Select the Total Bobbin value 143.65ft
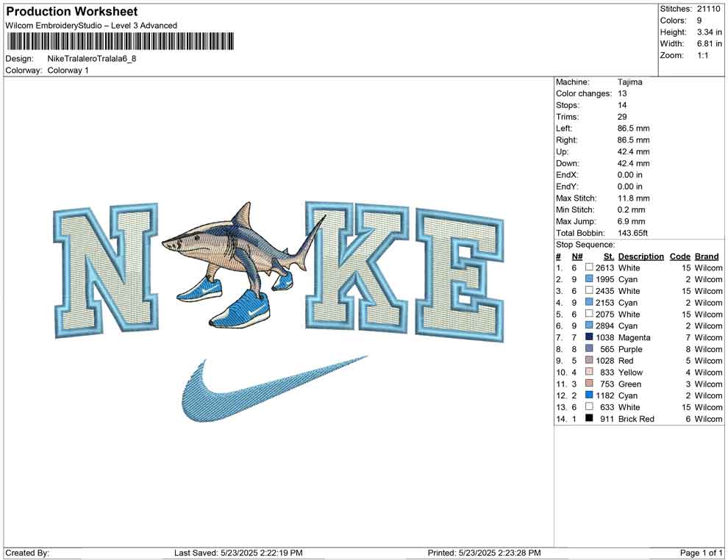 [632, 233]
